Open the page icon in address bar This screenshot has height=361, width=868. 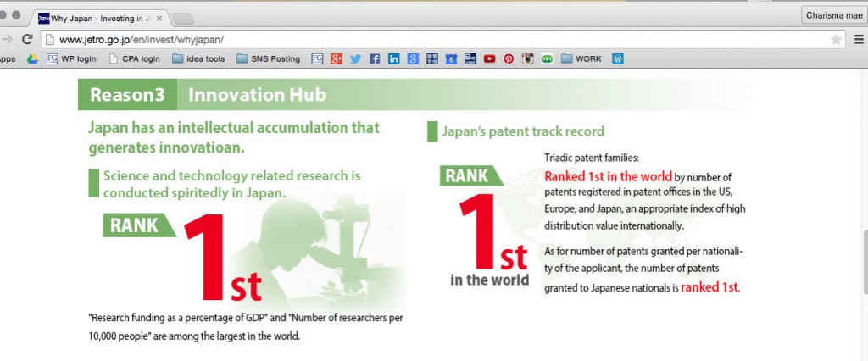(x=50, y=39)
